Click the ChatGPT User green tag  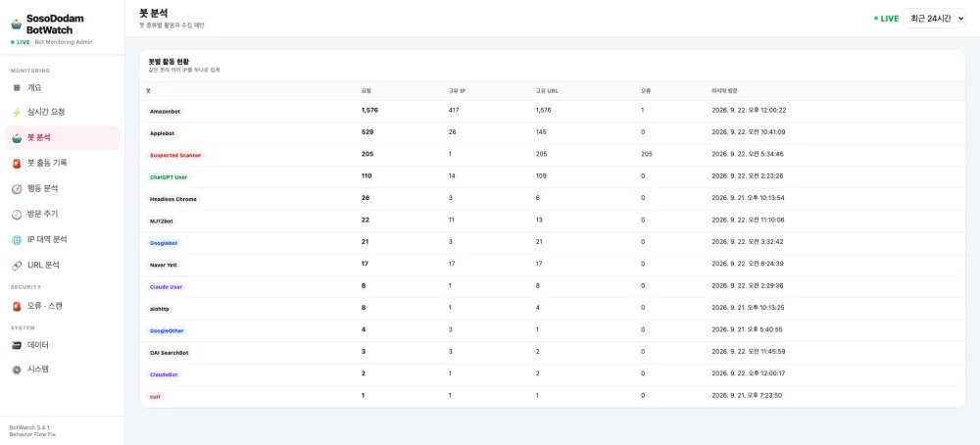[x=169, y=176]
